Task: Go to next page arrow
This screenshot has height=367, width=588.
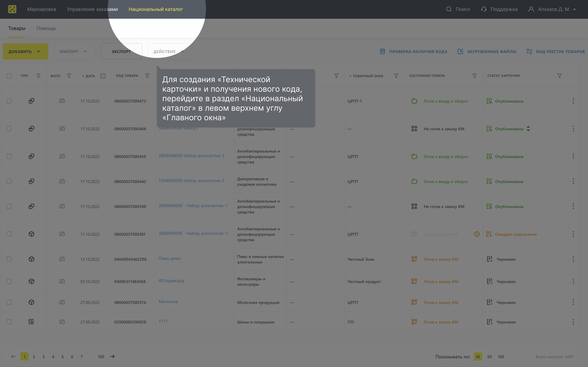Action: pos(112,357)
